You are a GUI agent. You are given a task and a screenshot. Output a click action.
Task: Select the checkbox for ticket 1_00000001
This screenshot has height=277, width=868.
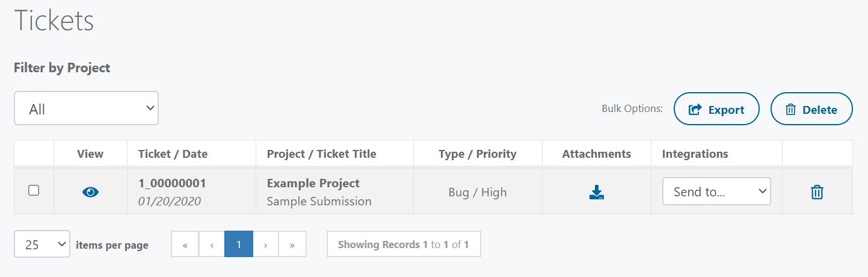tap(34, 190)
